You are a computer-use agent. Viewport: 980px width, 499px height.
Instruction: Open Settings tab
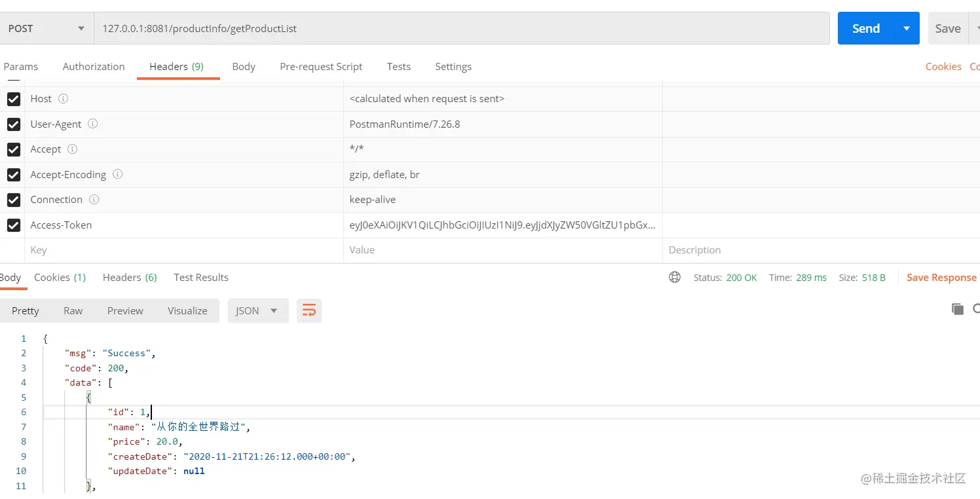point(453,66)
